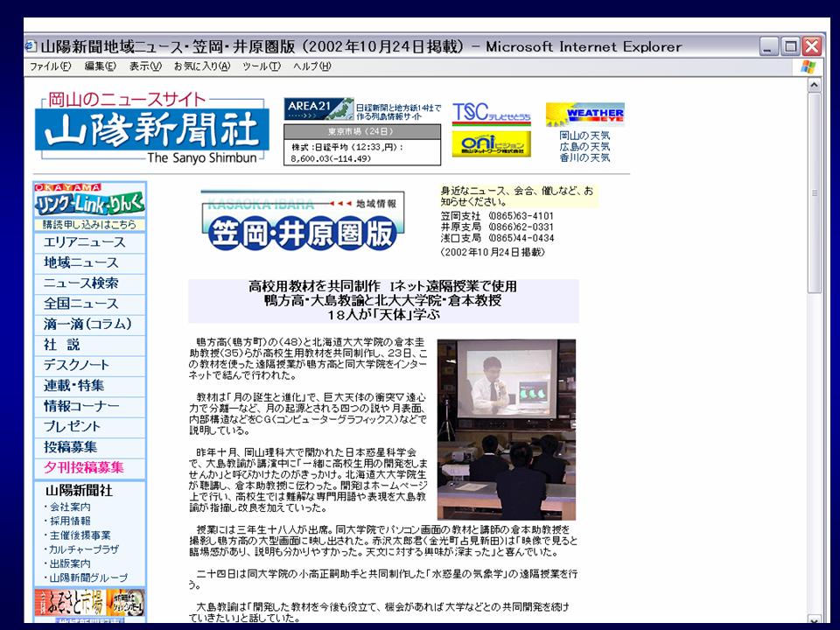
Task: Click the Weather Eye banner icon
Action: tap(584, 115)
